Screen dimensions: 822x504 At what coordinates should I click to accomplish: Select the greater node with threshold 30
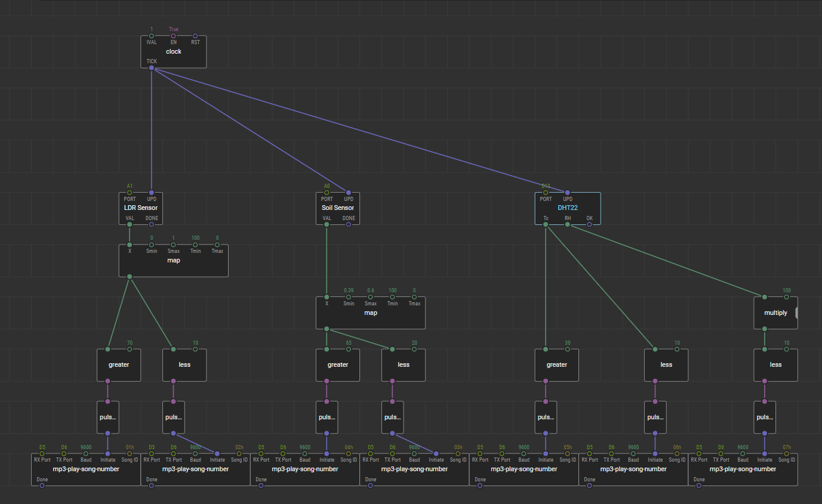(x=557, y=365)
